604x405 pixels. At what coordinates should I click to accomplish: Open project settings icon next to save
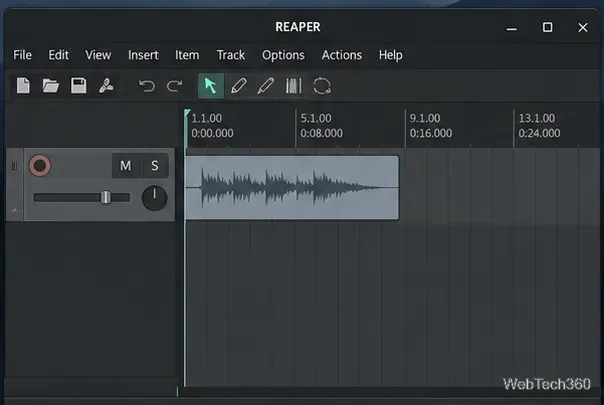pos(106,86)
